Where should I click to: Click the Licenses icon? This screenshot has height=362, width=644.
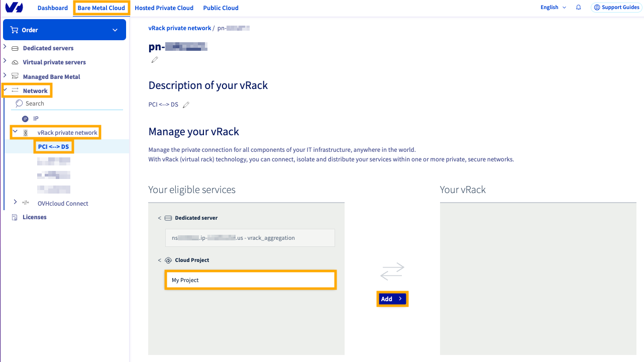coord(15,217)
